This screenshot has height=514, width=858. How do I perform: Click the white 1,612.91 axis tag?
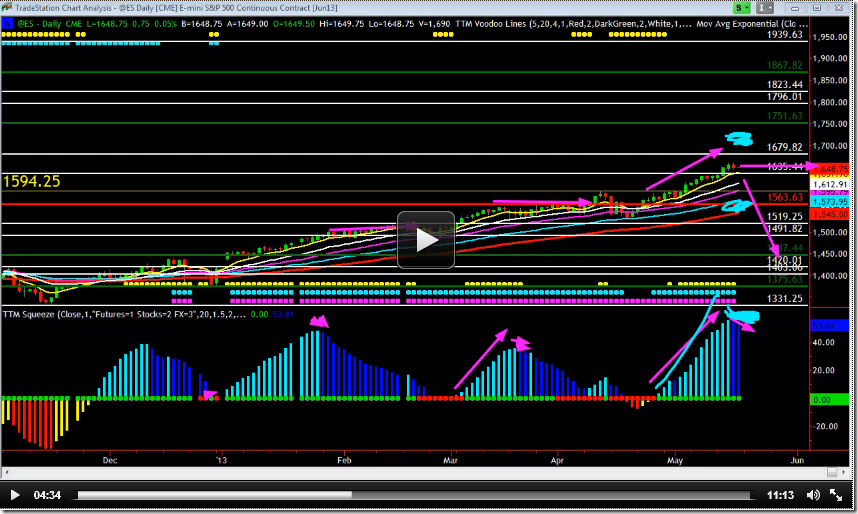click(x=829, y=184)
